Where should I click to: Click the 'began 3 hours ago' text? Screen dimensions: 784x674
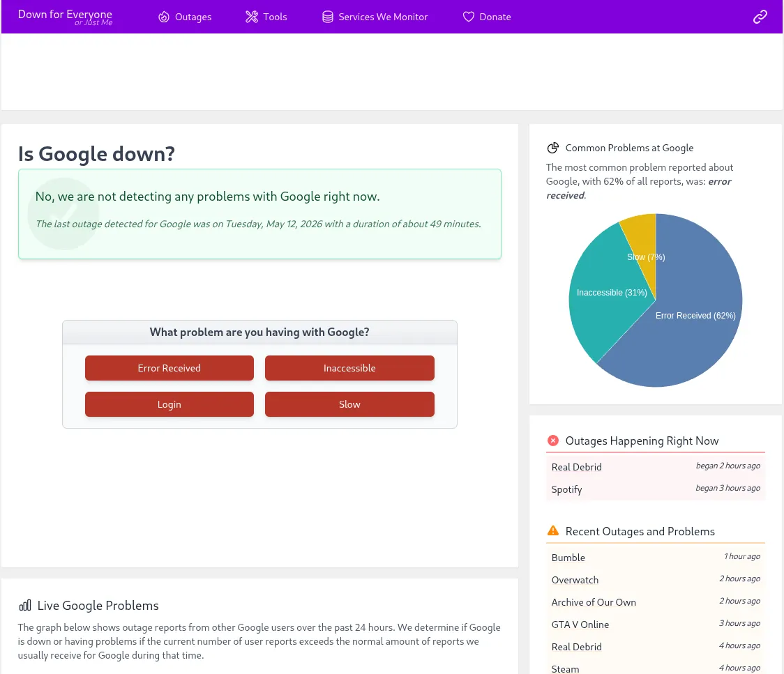tap(728, 488)
